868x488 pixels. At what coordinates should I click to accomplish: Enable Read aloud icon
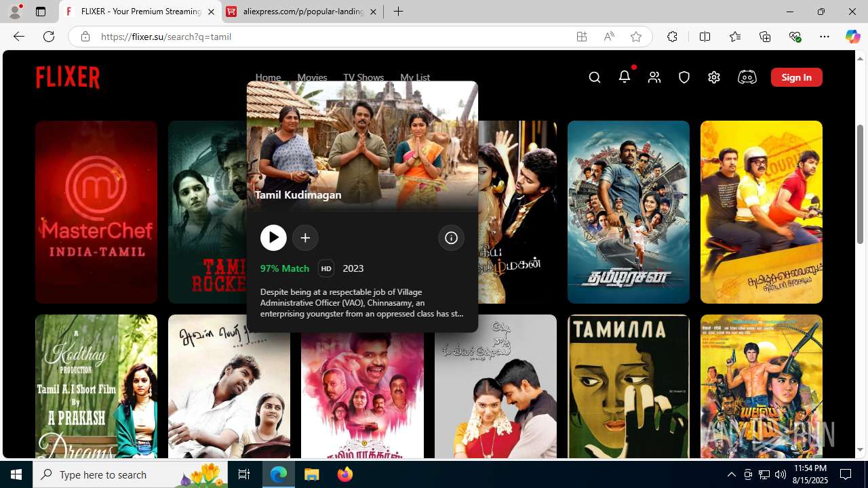[x=609, y=37]
